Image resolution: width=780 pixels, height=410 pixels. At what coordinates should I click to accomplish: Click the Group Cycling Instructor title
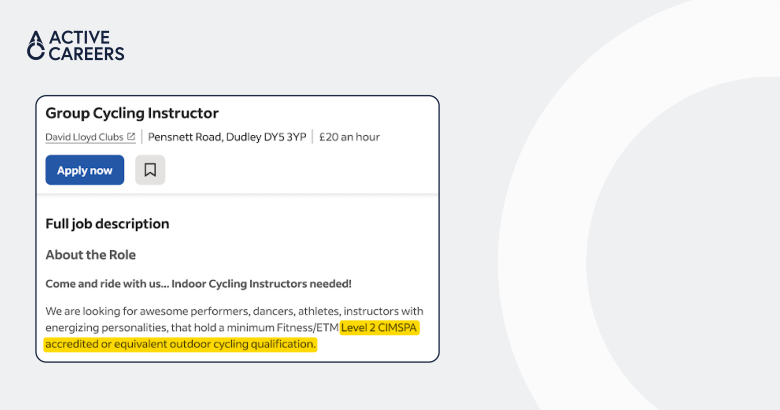tap(132, 113)
